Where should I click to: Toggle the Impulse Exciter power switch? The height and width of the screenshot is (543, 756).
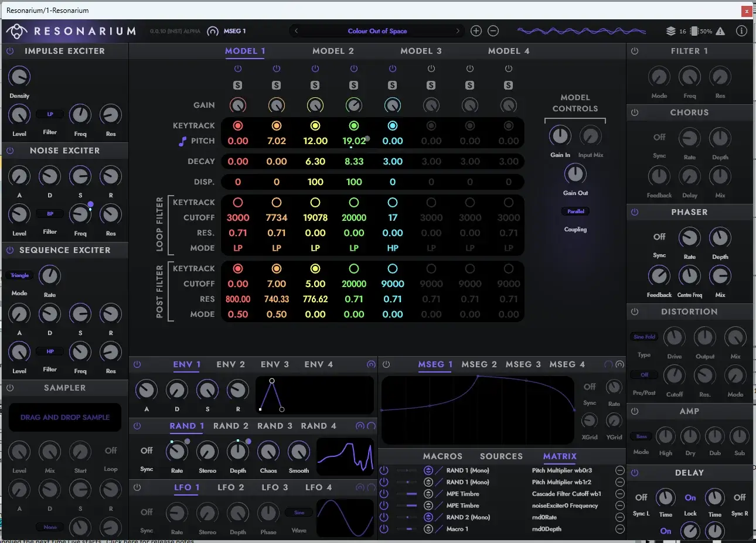[9, 51]
